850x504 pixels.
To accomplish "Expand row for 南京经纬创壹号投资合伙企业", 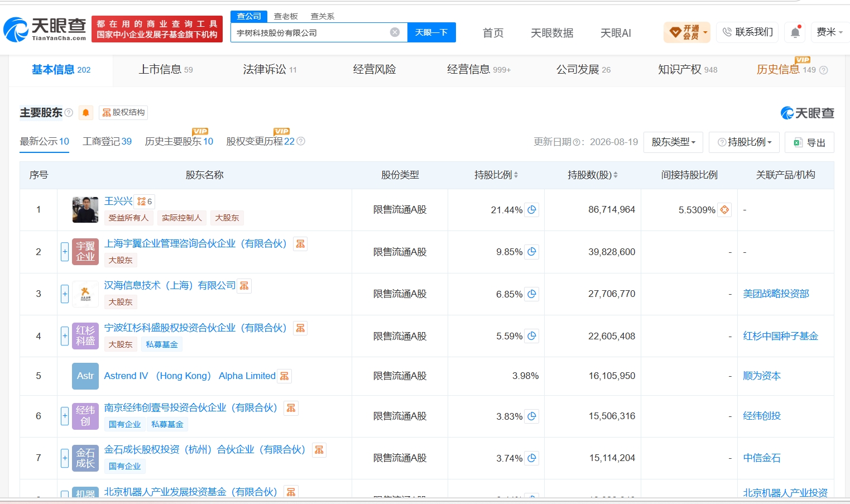I will click(x=65, y=416).
